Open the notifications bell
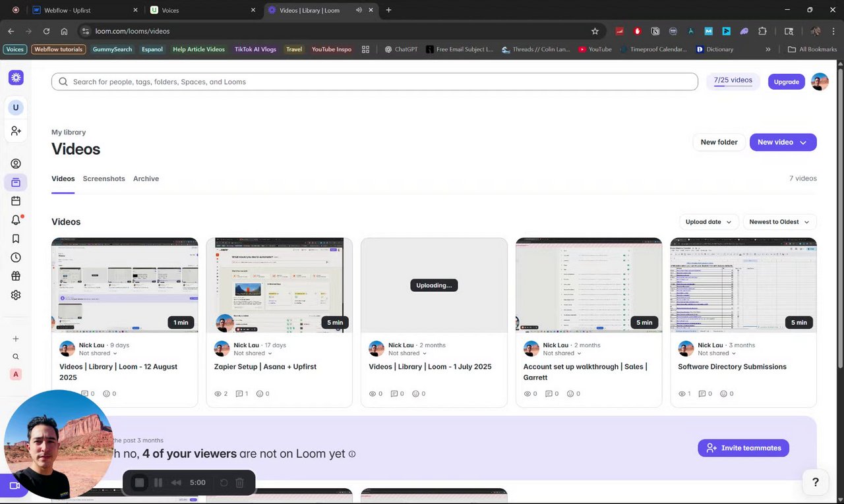 (16, 220)
